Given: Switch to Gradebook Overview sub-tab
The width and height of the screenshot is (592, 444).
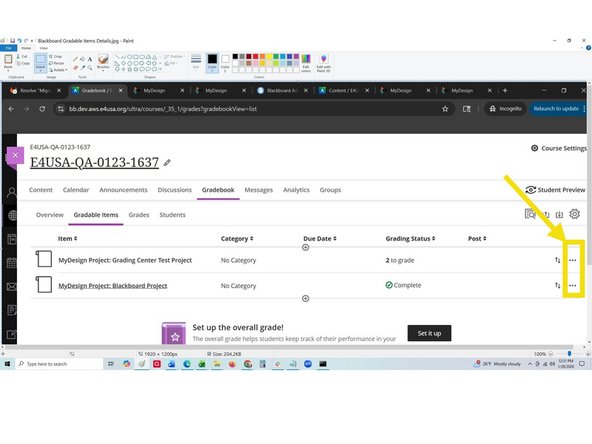Looking at the screenshot, I should tap(49, 214).
